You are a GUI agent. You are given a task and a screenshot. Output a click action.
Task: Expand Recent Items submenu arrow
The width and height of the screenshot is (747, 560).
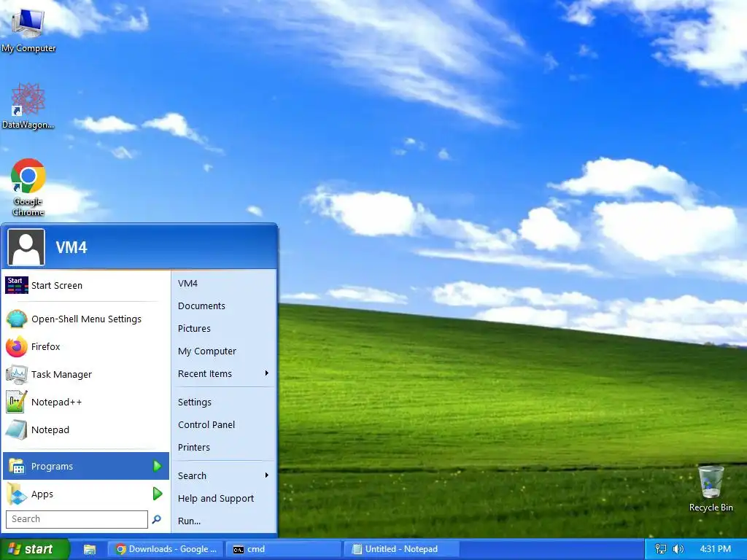267,373
